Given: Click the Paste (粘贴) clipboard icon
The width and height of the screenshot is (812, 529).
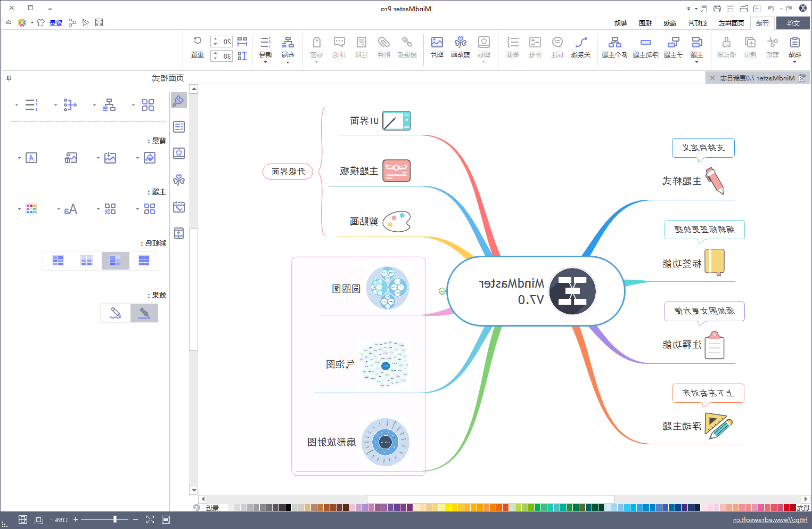Looking at the screenshot, I should click(794, 43).
